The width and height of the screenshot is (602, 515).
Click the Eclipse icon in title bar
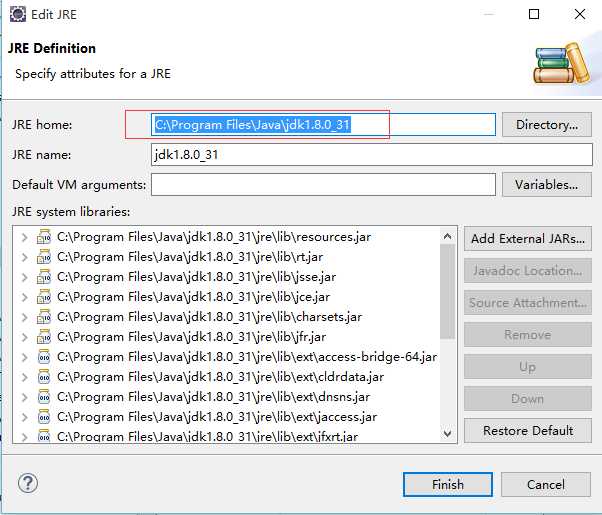pyautogui.click(x=18, y=14)
